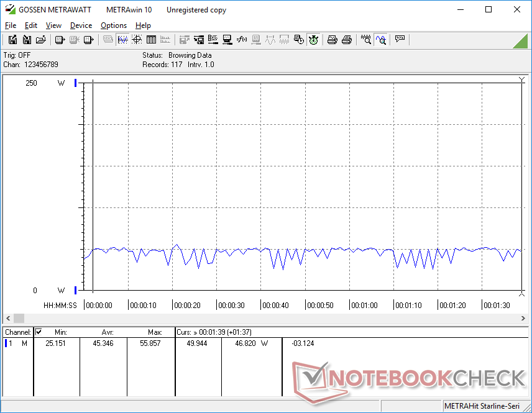Click the greyed save-settings toolbar icon
Image resolution: width=532 pixels, height=413 pixels.
pyautogui.click(x=184, y=40)
